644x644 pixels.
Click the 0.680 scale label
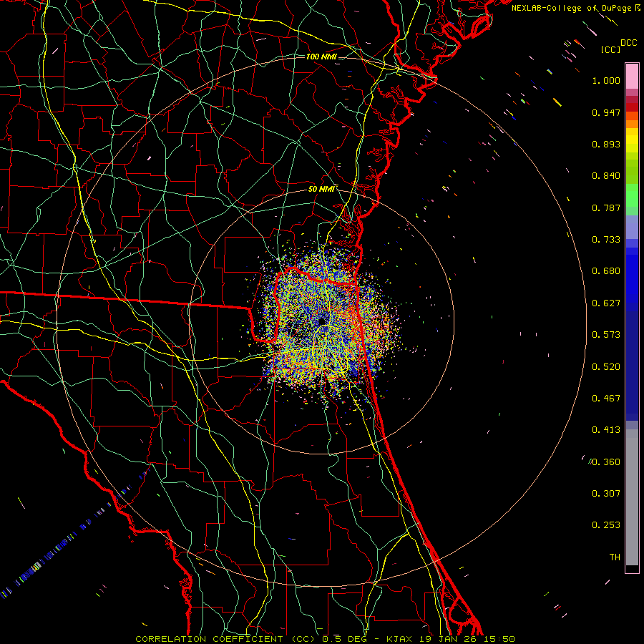click(x=606, y=271)
